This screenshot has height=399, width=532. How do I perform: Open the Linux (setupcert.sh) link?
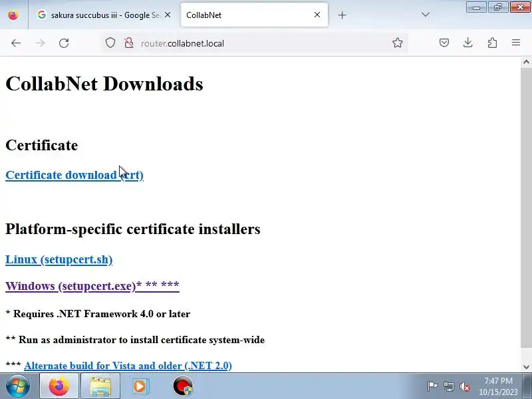click(59, 259)
